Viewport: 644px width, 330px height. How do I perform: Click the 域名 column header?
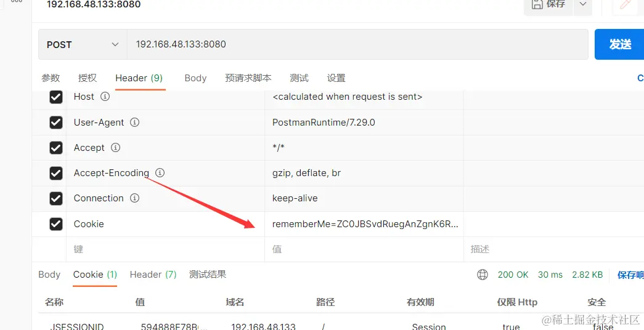[235, 302]
